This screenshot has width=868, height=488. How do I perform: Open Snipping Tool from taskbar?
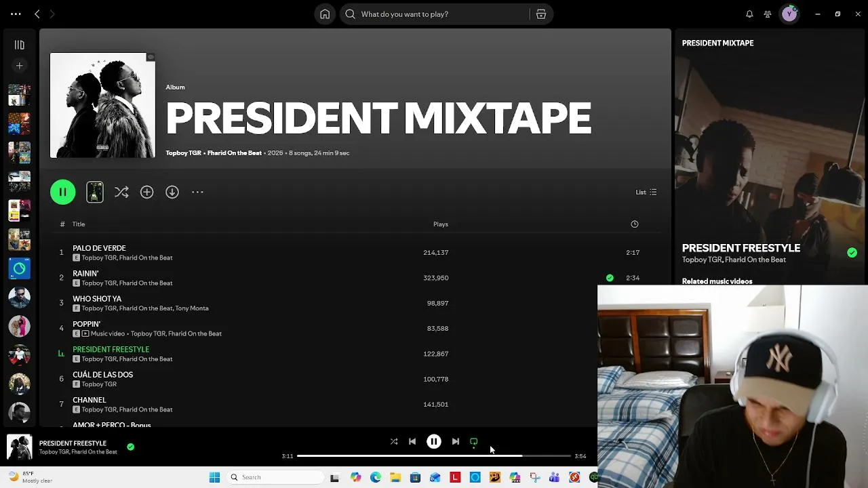pos(534,477)
